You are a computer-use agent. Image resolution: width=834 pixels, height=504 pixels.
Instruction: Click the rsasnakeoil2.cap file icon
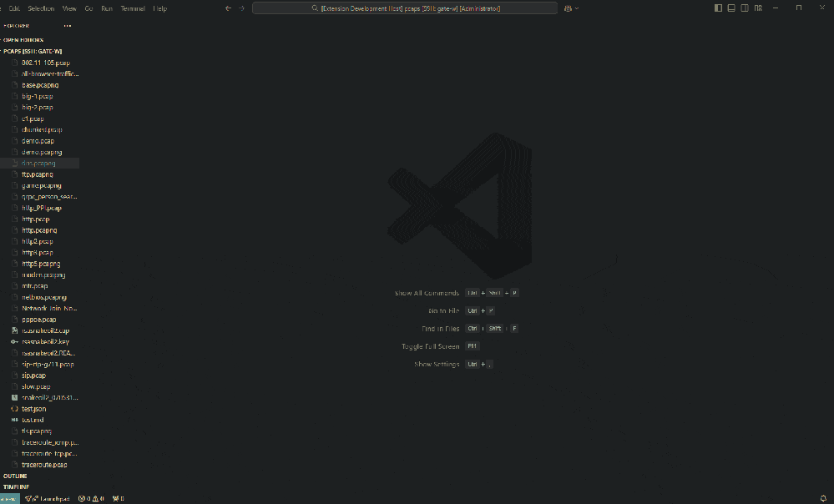[14, 330]
